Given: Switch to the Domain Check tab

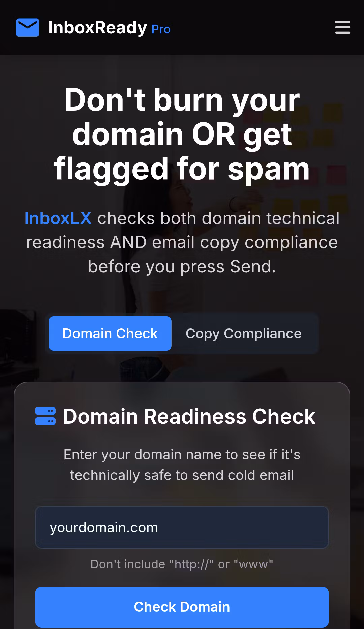Looking at the screenshot, I should 110,333.
